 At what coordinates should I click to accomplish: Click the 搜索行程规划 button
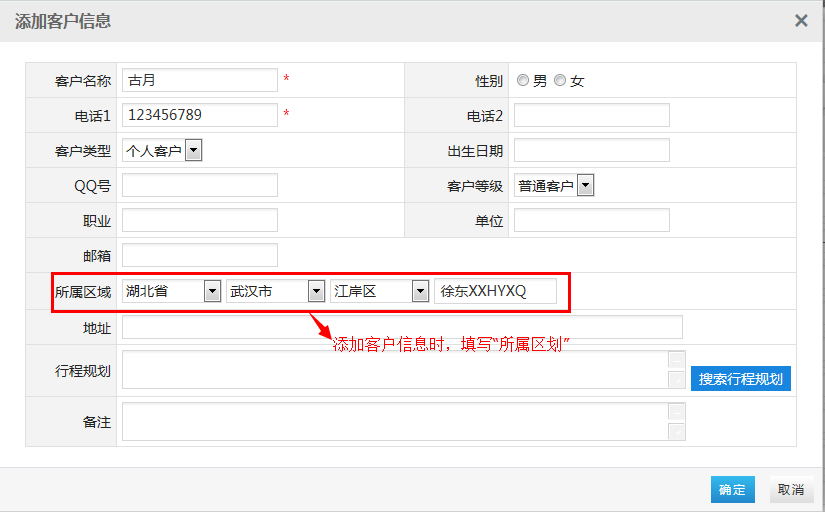(740, 379)
